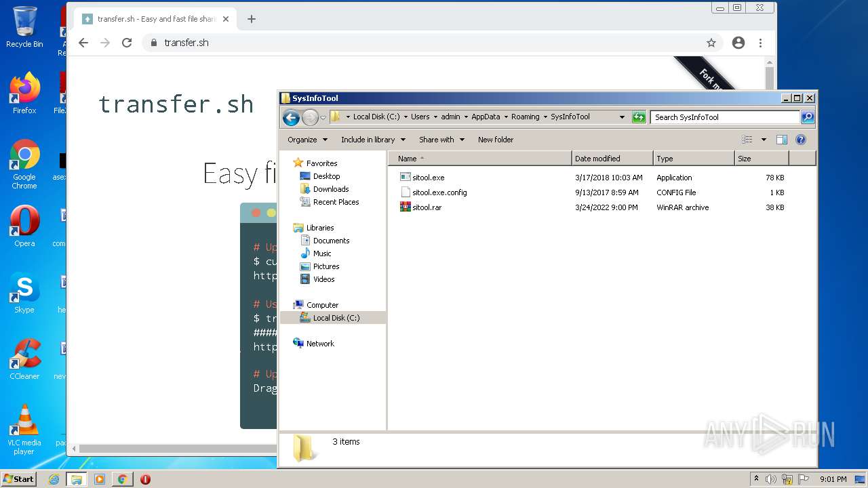Open recent pages dropdown next to Forward
868x488 pixels.
click(x=323, y=117)
